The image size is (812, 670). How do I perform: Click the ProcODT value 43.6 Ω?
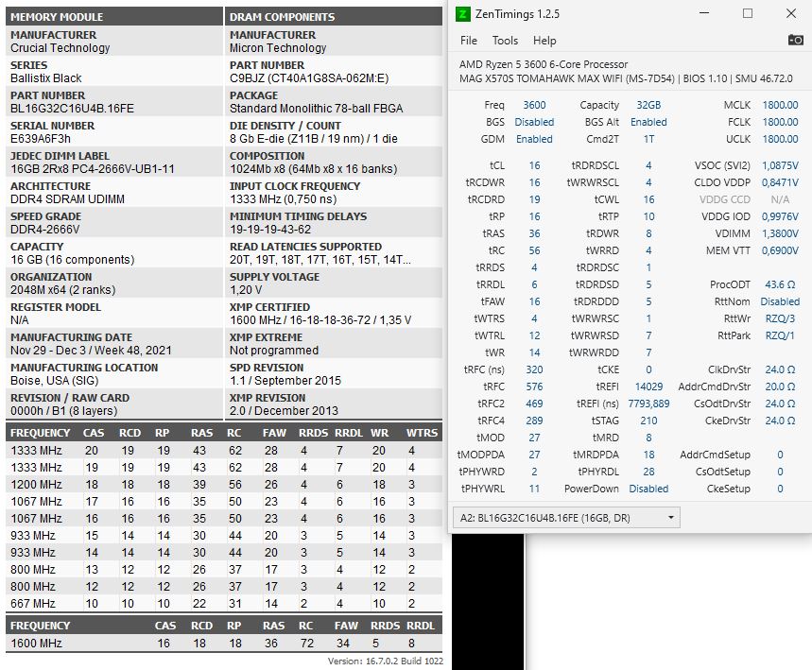click(x=780, y=284)
